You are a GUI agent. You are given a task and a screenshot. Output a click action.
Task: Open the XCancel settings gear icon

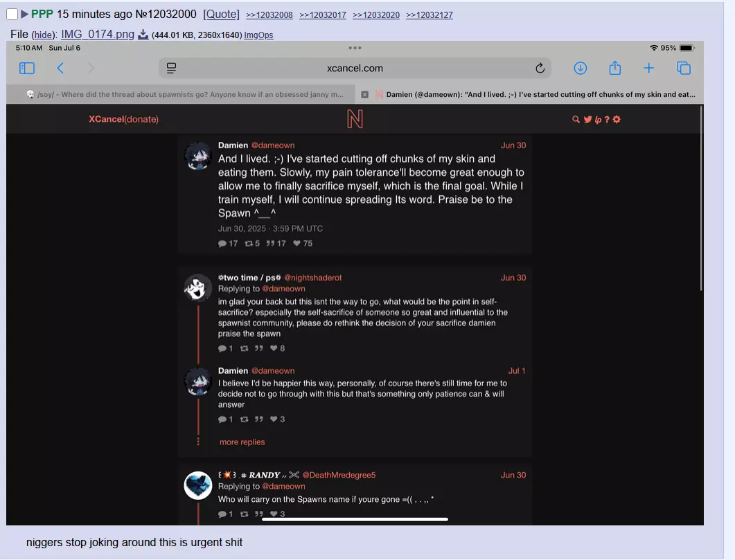617,119
